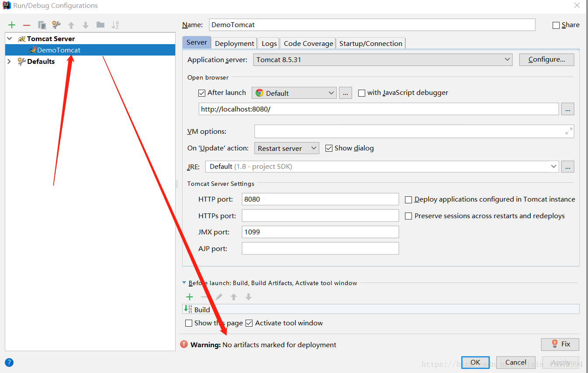Click the Apply button
The height and width of the screenshot is (373, 588).
coord(560,363)
